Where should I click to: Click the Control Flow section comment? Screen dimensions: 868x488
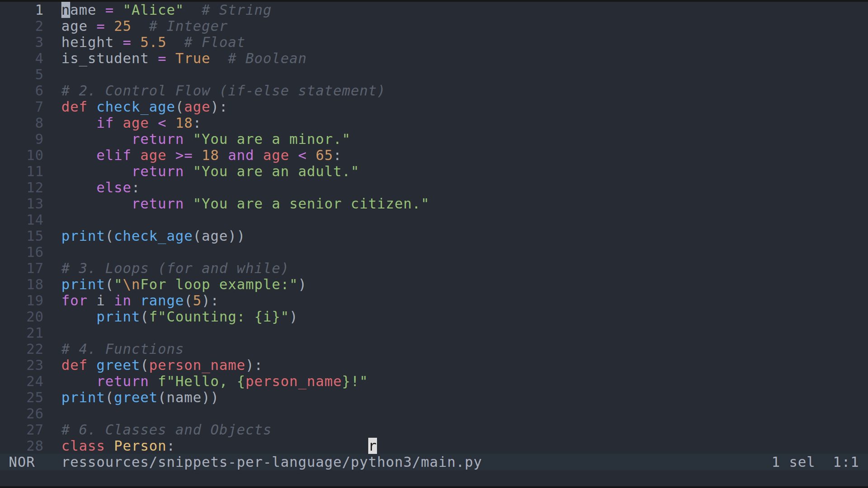coord(222,90)
